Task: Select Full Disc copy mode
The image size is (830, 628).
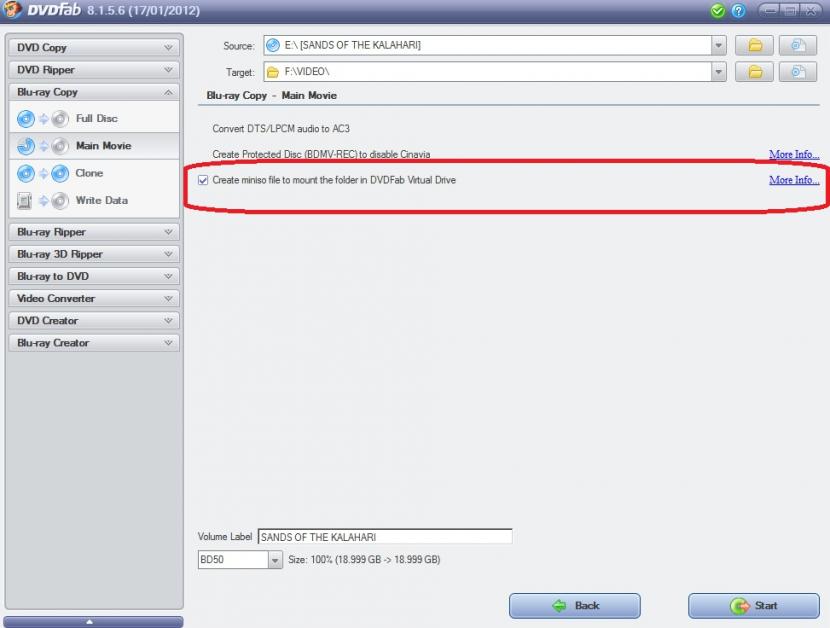Action: tap(94, 119)
